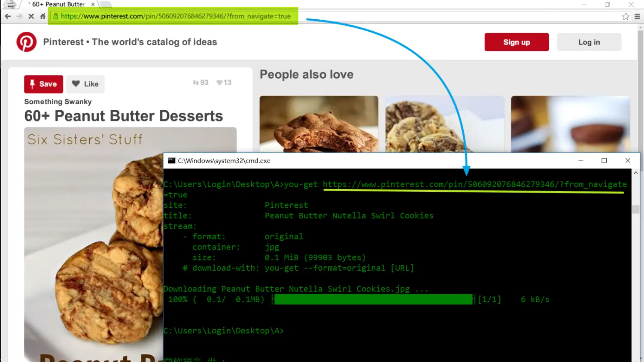Go forward with the browser forward arrow
644x362 pixels.
point(19,16)
